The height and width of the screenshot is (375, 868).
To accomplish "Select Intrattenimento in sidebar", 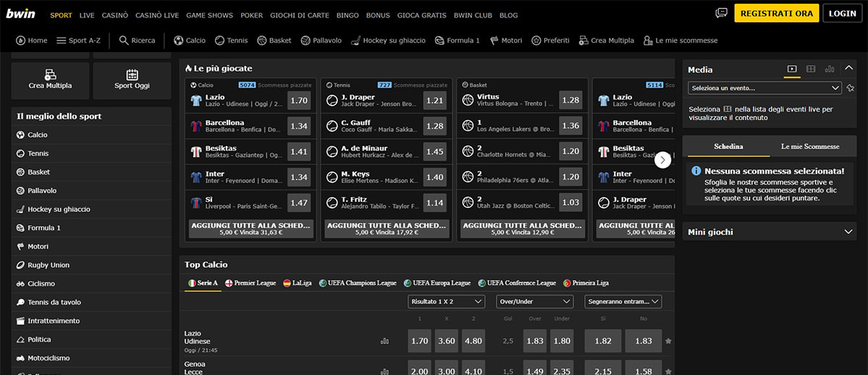I will tap(91, 321).
